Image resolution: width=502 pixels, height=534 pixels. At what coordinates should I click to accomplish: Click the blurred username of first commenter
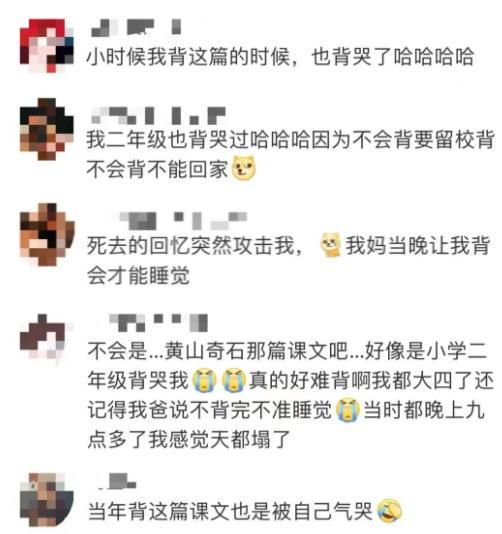pyautogui.click(x=136, y=28)
